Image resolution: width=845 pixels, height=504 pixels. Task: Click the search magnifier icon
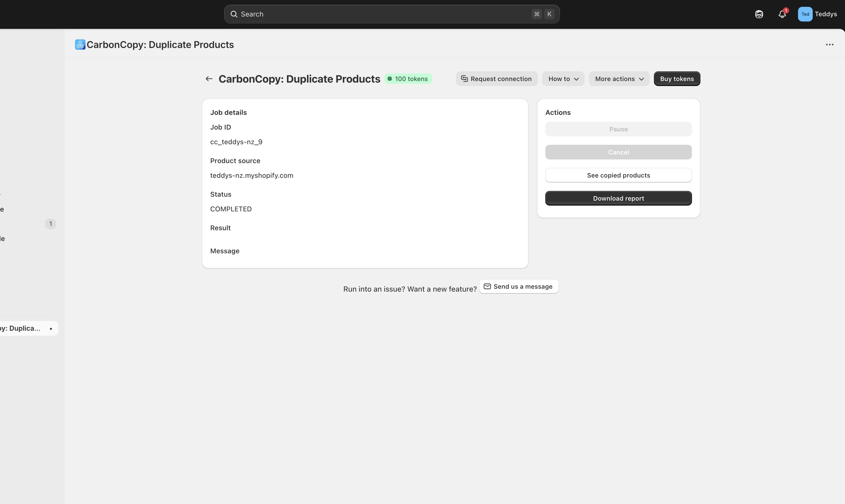(234, 14)
